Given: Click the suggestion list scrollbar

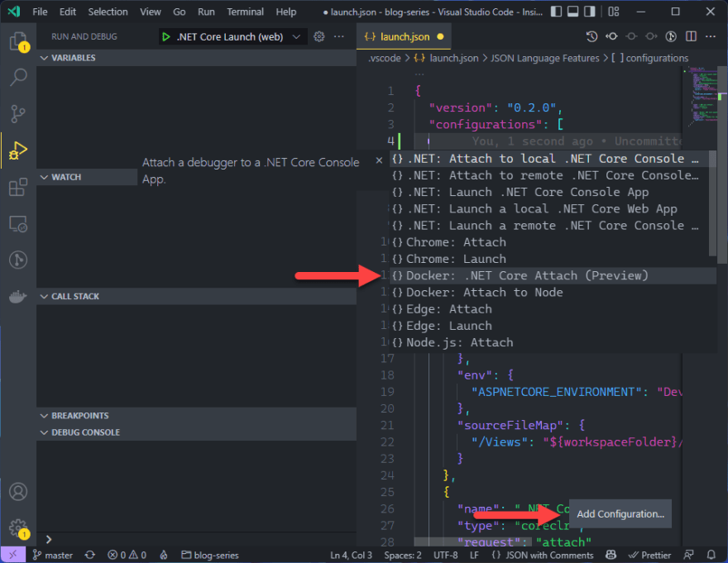Looking at the screenshot, I should coord(712,203).
